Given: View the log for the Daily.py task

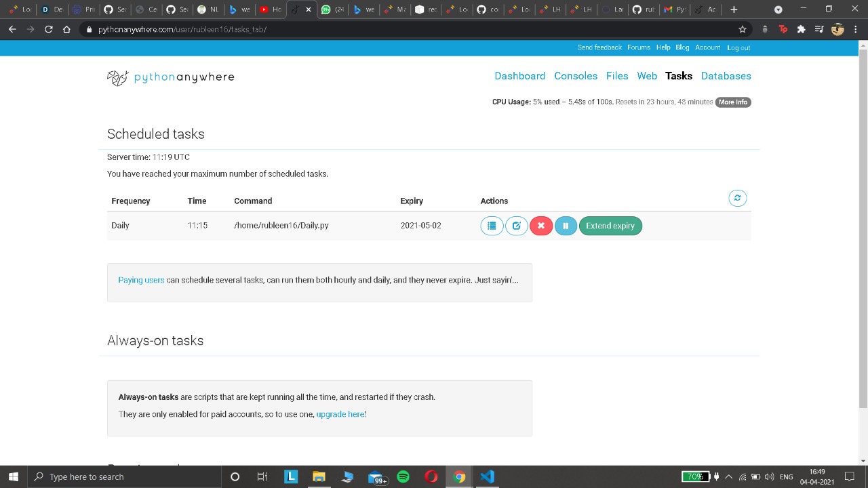Looking at the screenshot, I should tap(492, 226).
